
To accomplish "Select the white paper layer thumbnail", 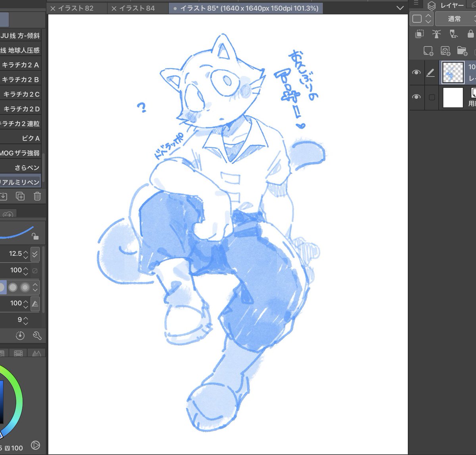I will (453, 98).
